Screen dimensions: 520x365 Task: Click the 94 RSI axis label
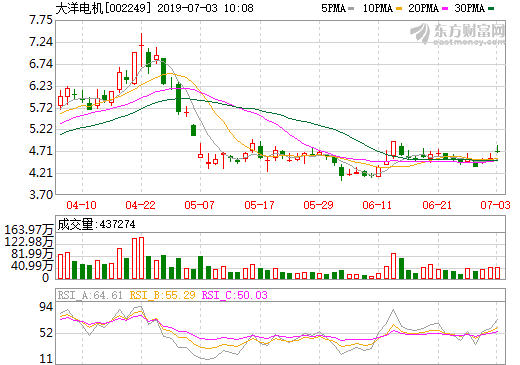pos(46,307)
